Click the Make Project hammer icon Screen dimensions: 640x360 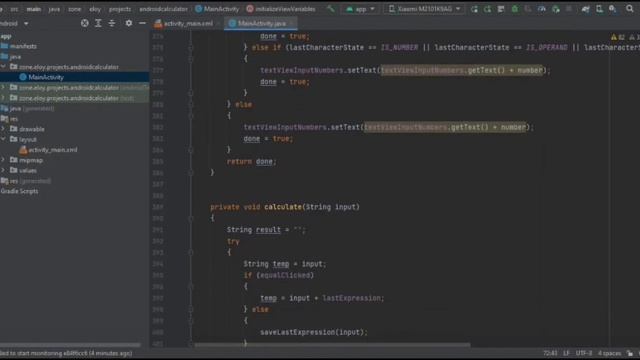pos(331,9)
